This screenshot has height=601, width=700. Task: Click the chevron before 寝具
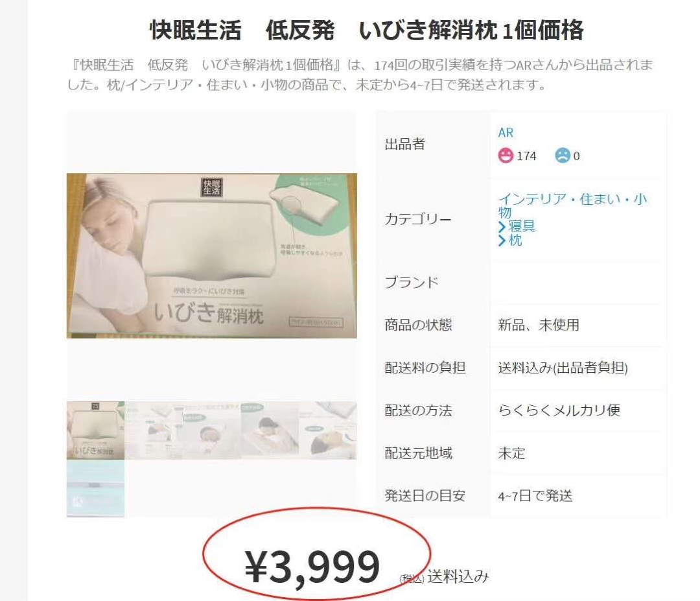pyautogui.click(x=502, y=226)
